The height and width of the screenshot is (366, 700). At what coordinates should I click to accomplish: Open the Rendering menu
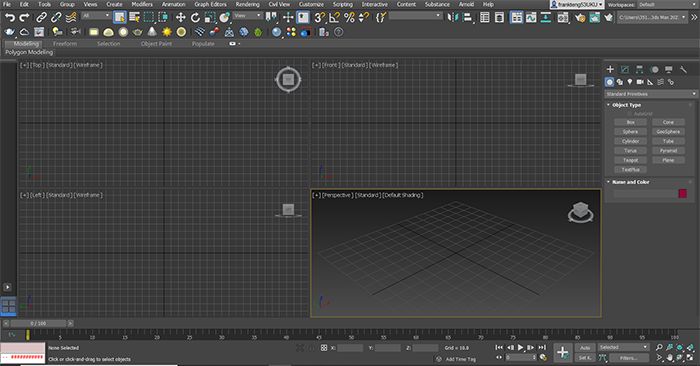(247, 4)
